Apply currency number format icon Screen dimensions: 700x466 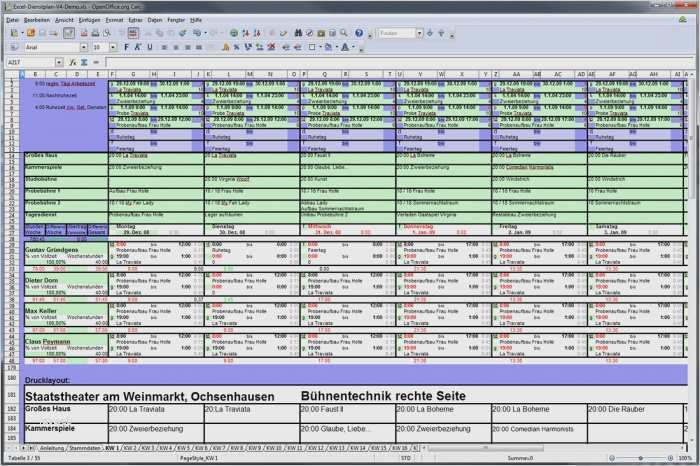226,47
